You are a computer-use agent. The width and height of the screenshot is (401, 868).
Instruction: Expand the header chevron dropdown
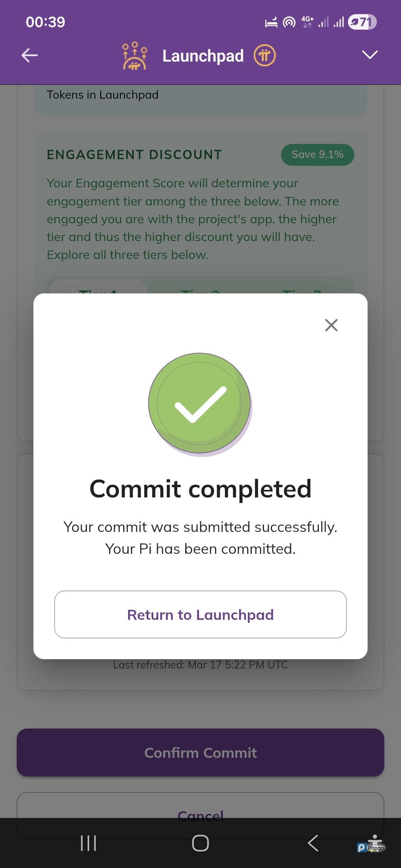[x=370, y=55]
